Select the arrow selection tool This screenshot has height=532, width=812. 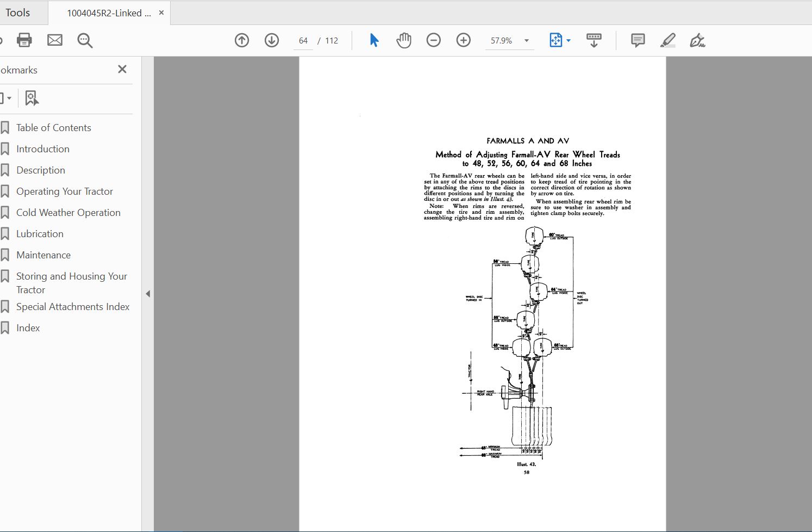pyautogui.click(x=373, y=40)
